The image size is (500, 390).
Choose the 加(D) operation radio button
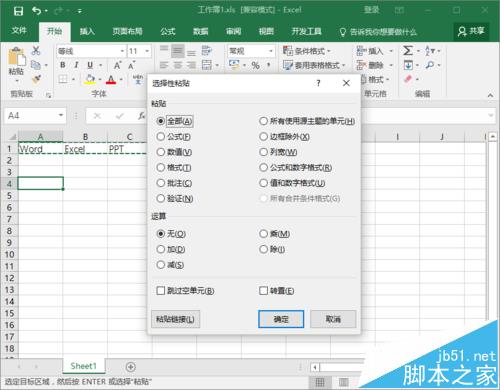171,249
